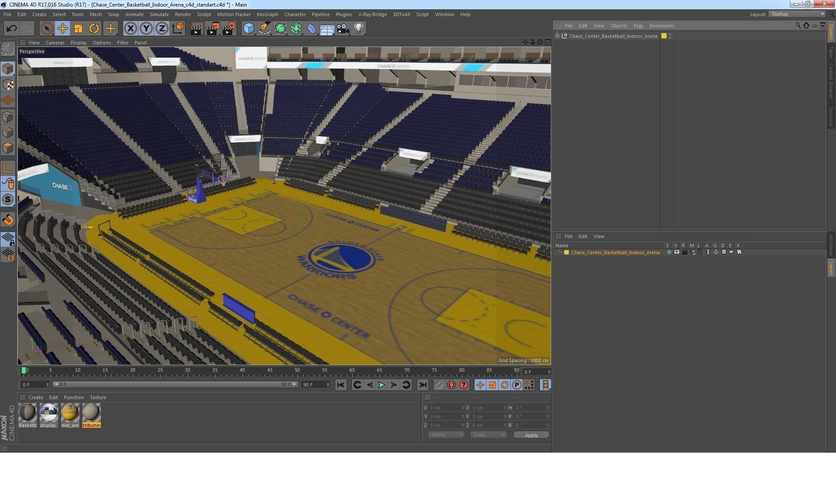Viewport: 836px width, 504px height.
Task: Click the coordinate system toggle icon
Action: (178, 29)
